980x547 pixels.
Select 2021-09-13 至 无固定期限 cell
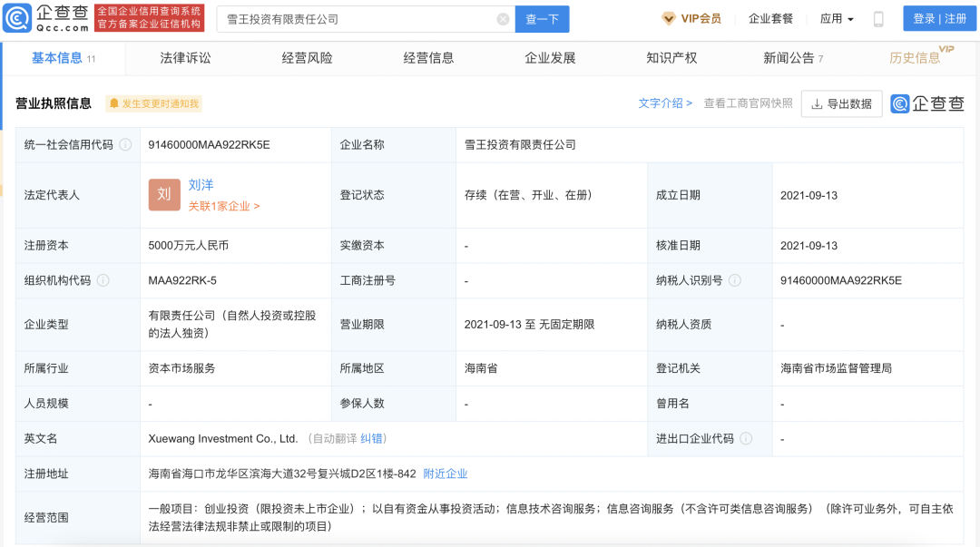pyautogui.click(x=529, y=325)
